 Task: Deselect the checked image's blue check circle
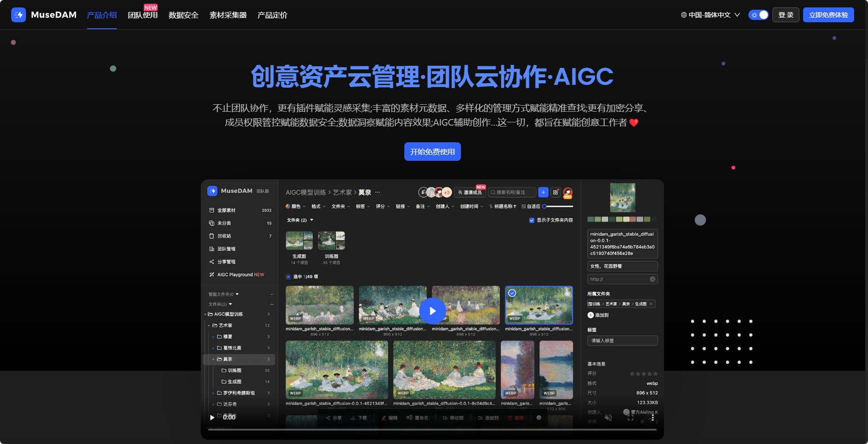(512, 293)
